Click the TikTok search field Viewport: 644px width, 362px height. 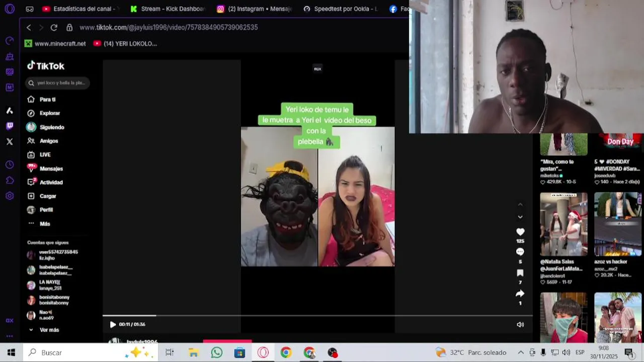click(57, 83)
